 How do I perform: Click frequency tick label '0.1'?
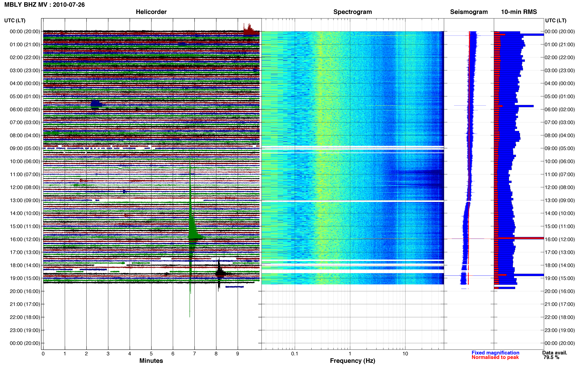tap(295, 354)
